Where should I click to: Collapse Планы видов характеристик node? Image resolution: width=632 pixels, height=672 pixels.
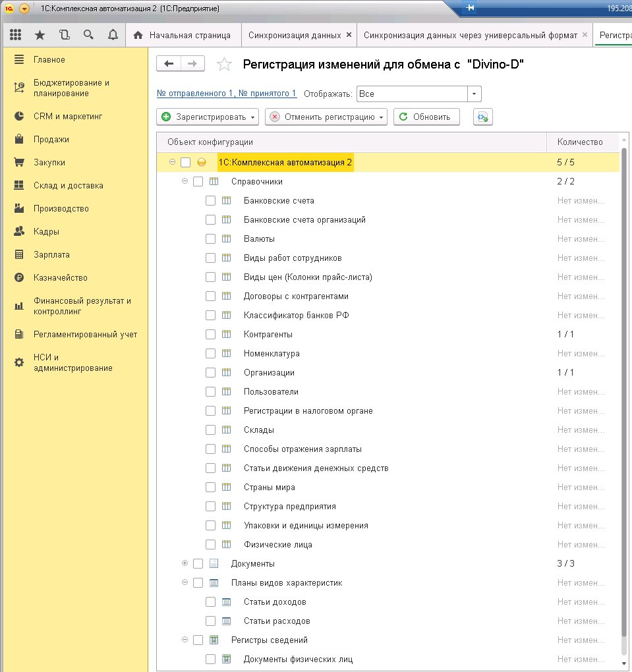[185, 582]
